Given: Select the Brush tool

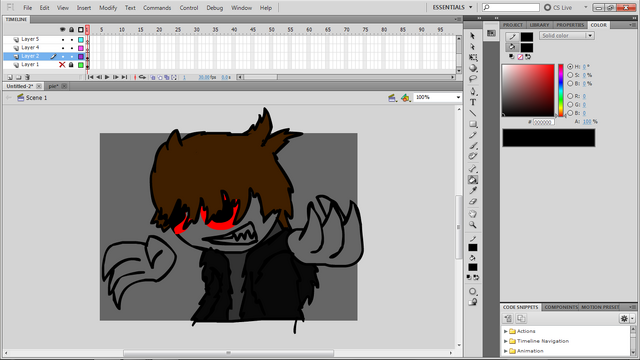Looking at the screenshot, I should click(473, 146).
